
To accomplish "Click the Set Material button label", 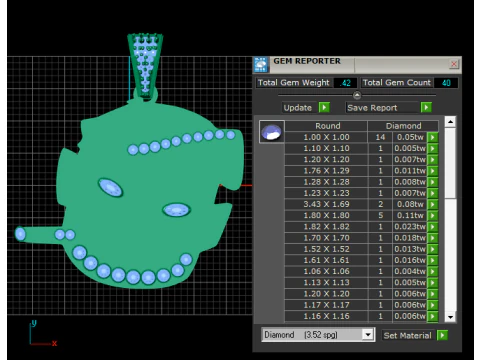I will [407, 335].
